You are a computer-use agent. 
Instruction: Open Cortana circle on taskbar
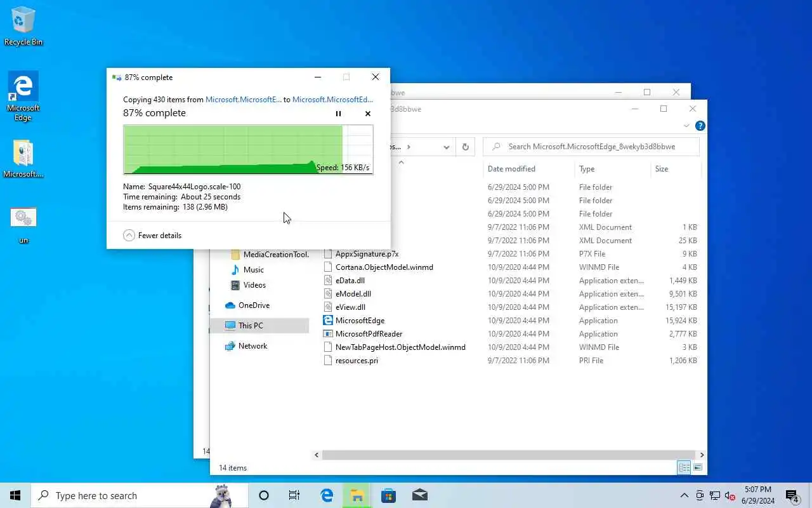pyautogui.click(x=264, y=495)
